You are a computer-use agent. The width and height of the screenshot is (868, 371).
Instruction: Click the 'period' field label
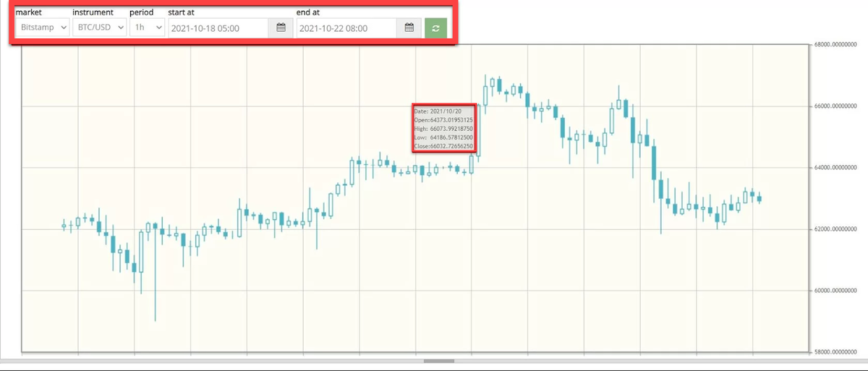pos(141,12)
